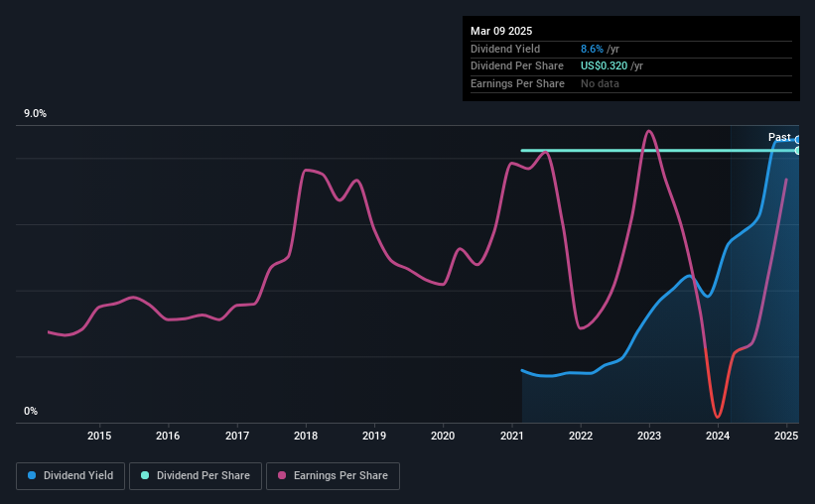
Task: Click the US$0.320 dividend per share value
Action: (604, 66)
